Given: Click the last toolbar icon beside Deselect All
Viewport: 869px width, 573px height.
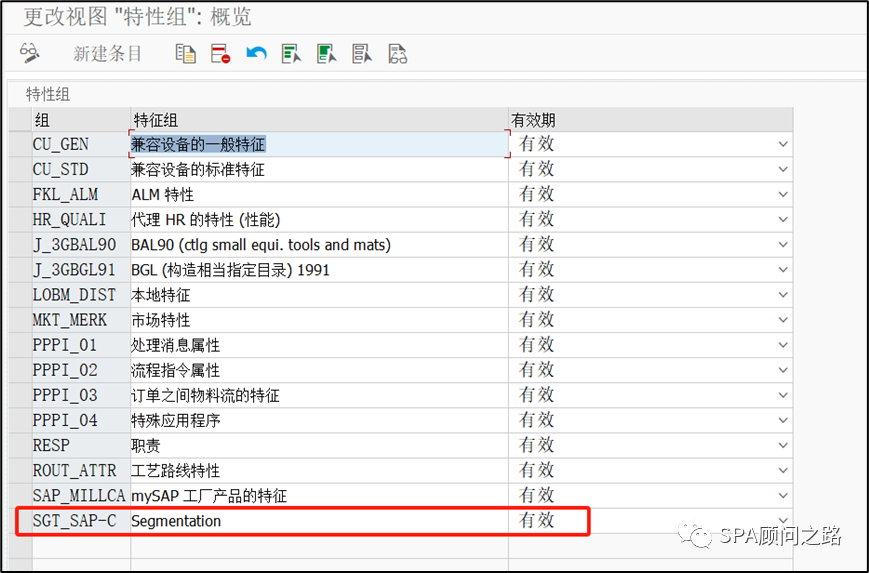Looking at the screenshot, I should 397,54.
